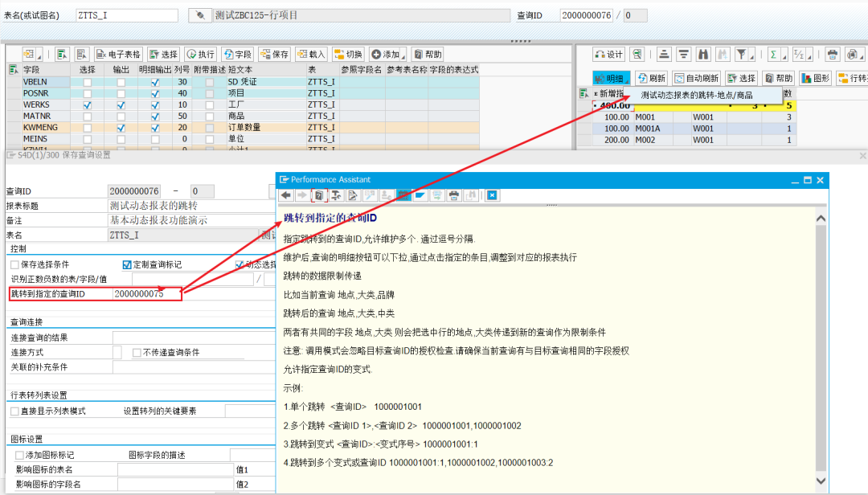Open the 明细 details dropdown
868x495 pixels.
611,78
